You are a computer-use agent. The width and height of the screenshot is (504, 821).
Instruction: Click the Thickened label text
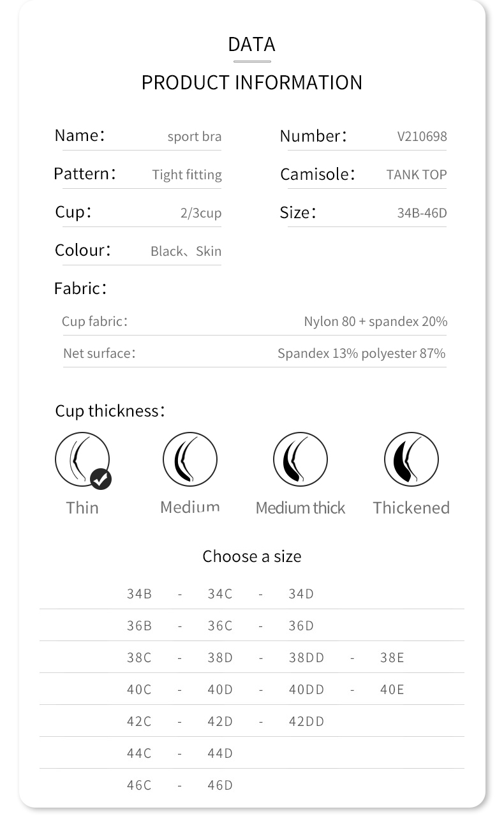[411, 508]
